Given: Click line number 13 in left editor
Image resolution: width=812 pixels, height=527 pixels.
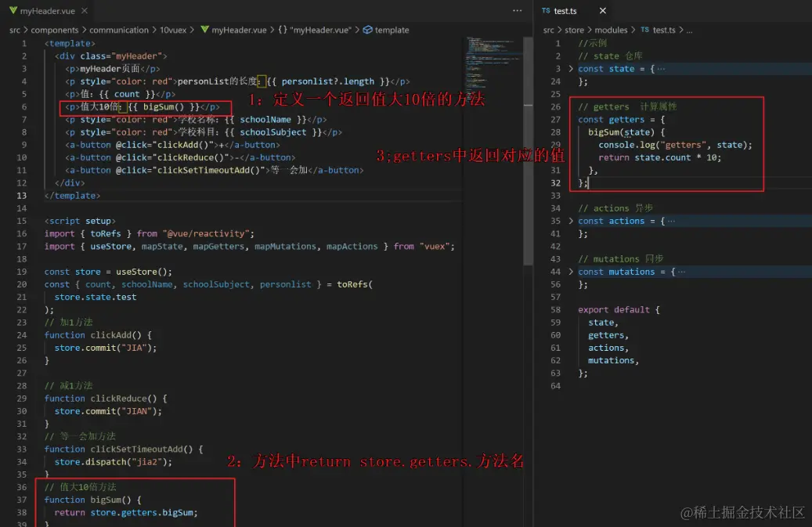Looking at the screenshot, I should [21, 195].
